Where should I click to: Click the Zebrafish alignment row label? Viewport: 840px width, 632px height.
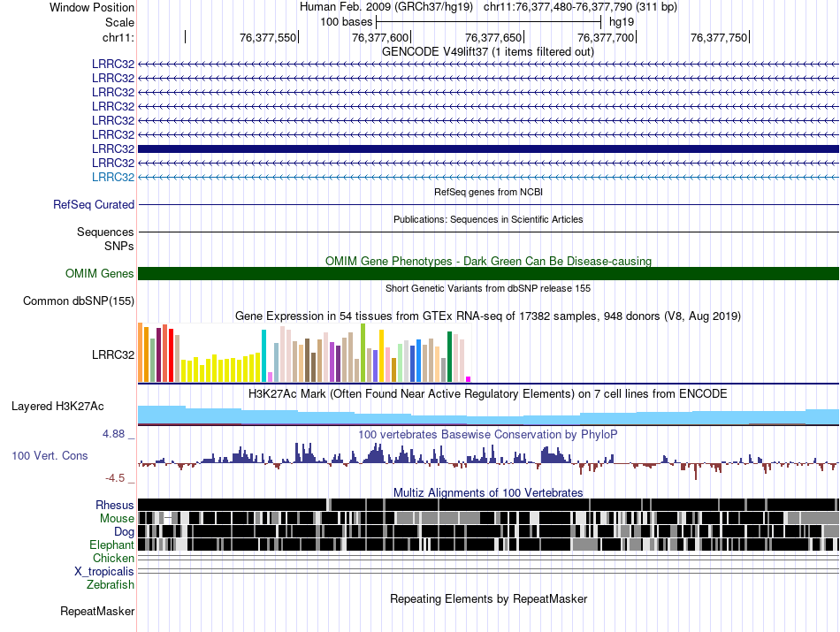[x=111, y=585]
